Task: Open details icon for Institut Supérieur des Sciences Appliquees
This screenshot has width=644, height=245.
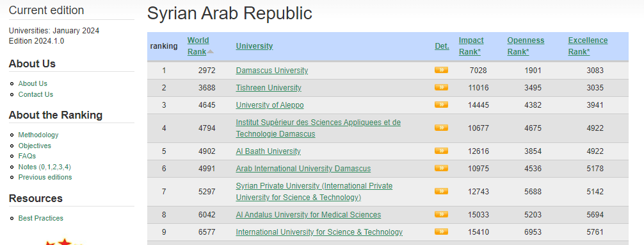Action: pyautogui.click(x=441, y=128)
